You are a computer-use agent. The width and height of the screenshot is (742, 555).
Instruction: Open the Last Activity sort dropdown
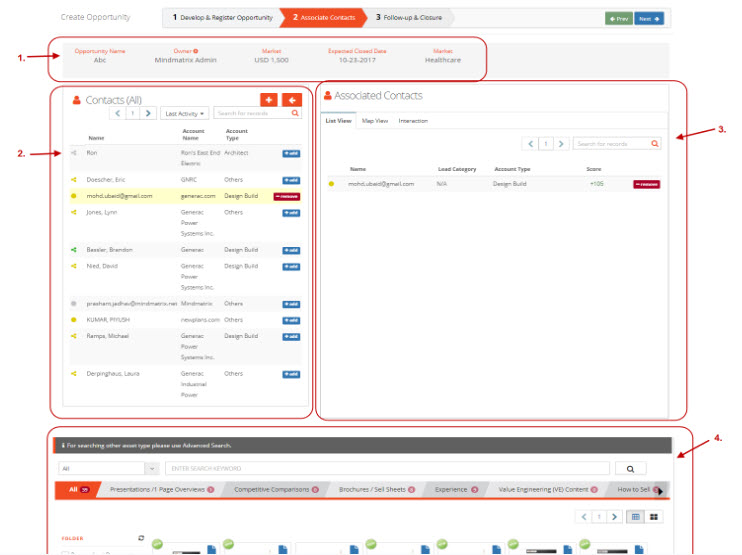185,114
